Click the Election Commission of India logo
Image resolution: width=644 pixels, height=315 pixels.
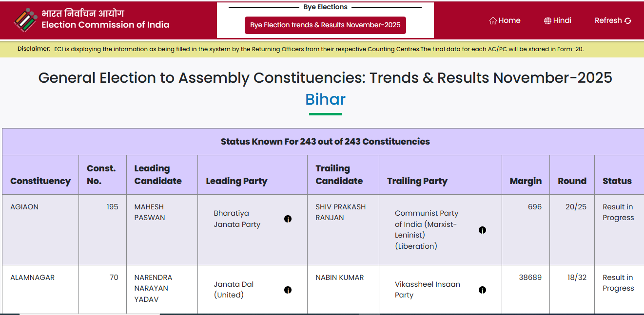coord(25,20)
